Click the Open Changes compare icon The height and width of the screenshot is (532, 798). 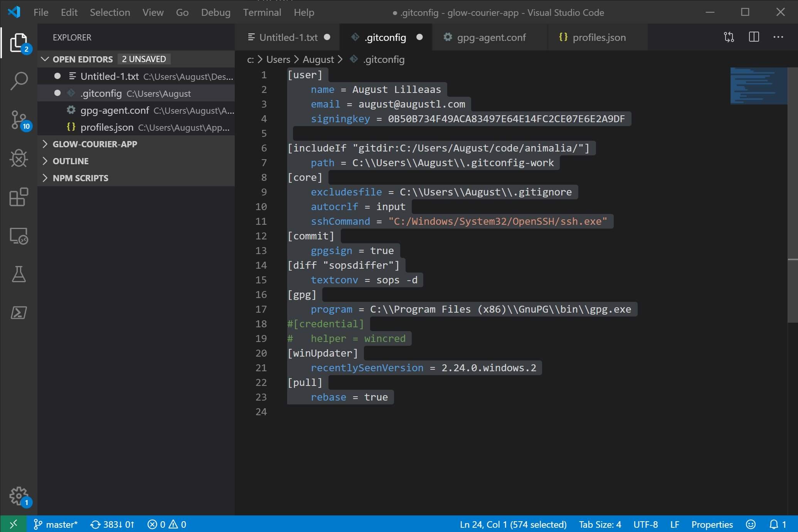[x=729, y=37]
